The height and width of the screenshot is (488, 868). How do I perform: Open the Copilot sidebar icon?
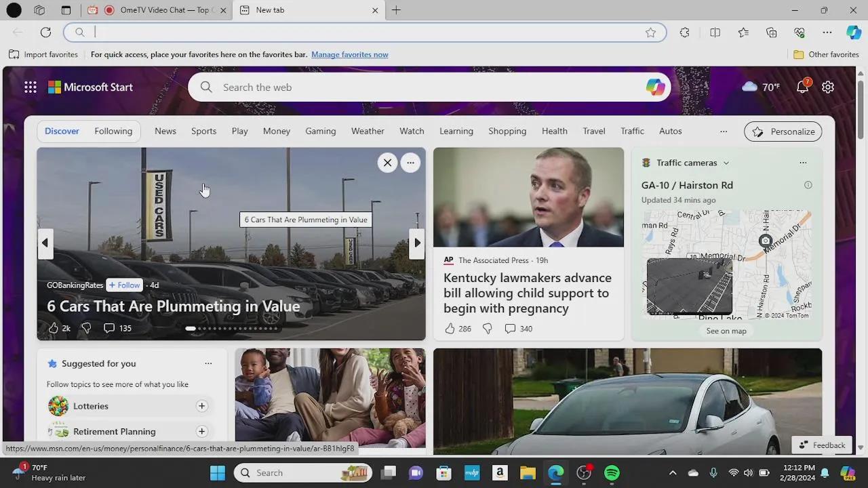tap(854, 32)
